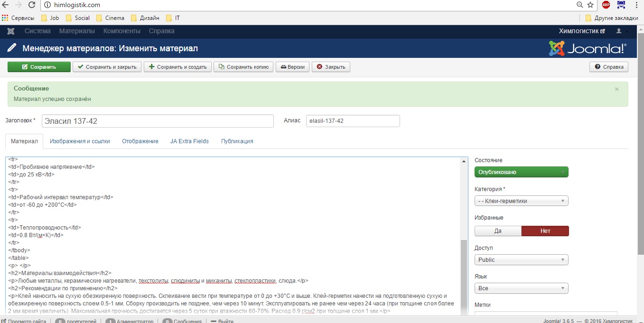Switch to the Материал tab
Viewport: 644px width, 323px height.
coord(24,141)
